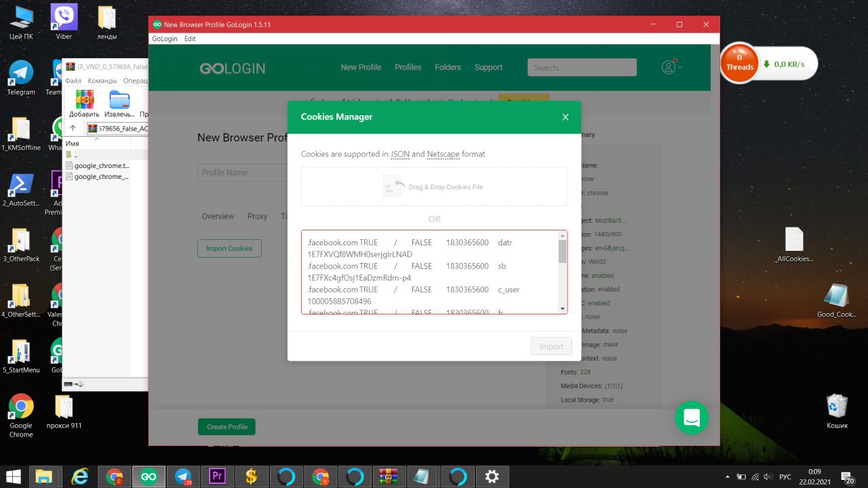Open the GoLogin menu in menu bar
The height and width of the screenshot is (488, 868).
[165, 39]
